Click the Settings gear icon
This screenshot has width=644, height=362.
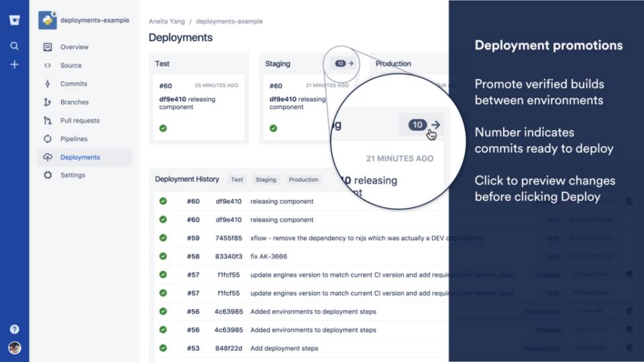[x=48, y=175]
